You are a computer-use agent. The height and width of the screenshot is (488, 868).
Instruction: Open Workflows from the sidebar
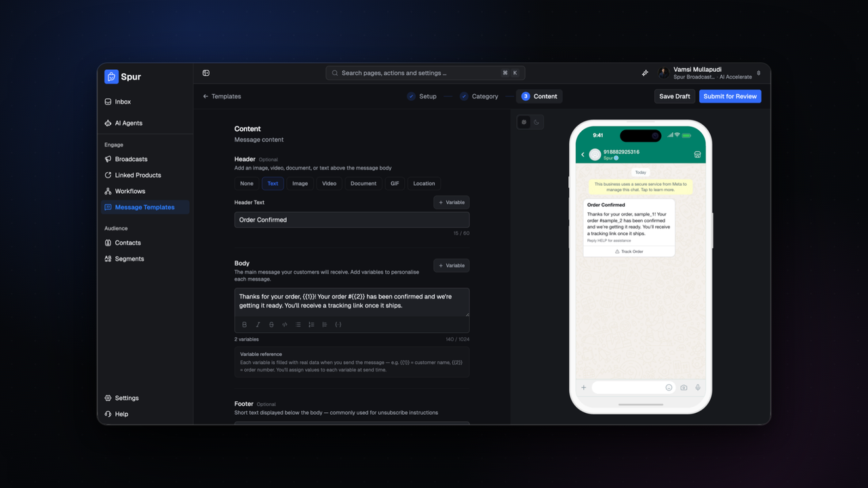click(x=145, y=191)
